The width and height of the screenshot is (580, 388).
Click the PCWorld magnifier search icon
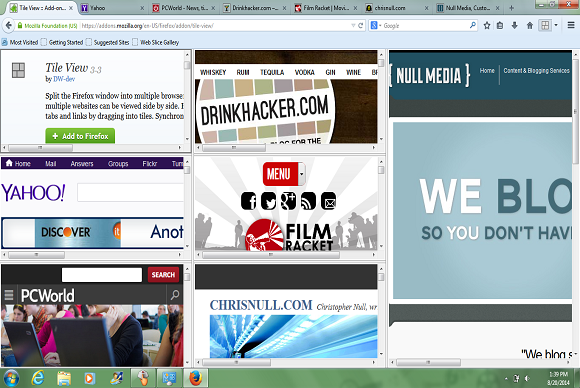coord(175,295)
